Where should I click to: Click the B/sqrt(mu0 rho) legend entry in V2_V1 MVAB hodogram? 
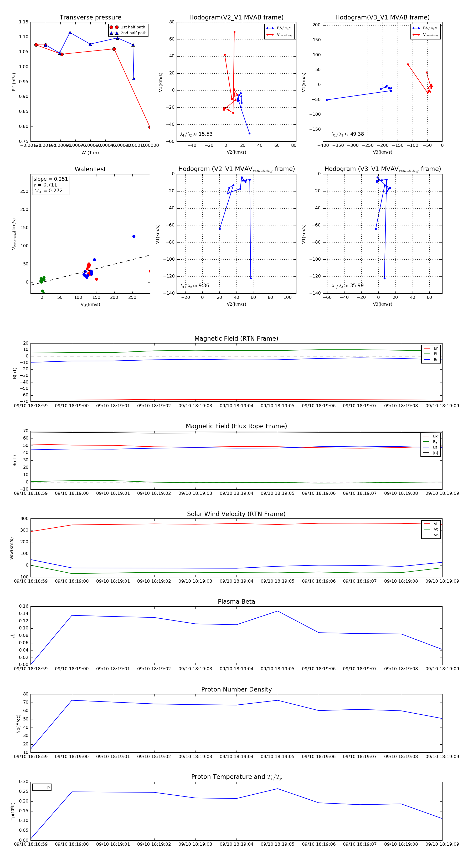coord(279,28)
